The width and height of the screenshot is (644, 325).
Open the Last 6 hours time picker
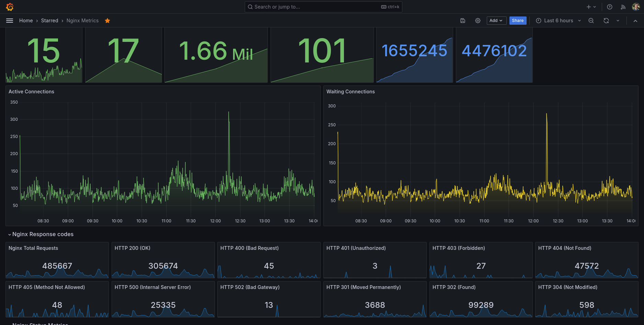click(558, 21)
